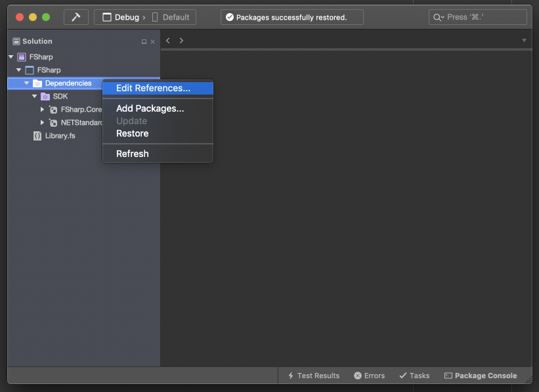Image resolution: width=539 pixels, height=392 pixels.
Task: Click the Test Results lightning icon
Action: (x=291, y=376)
